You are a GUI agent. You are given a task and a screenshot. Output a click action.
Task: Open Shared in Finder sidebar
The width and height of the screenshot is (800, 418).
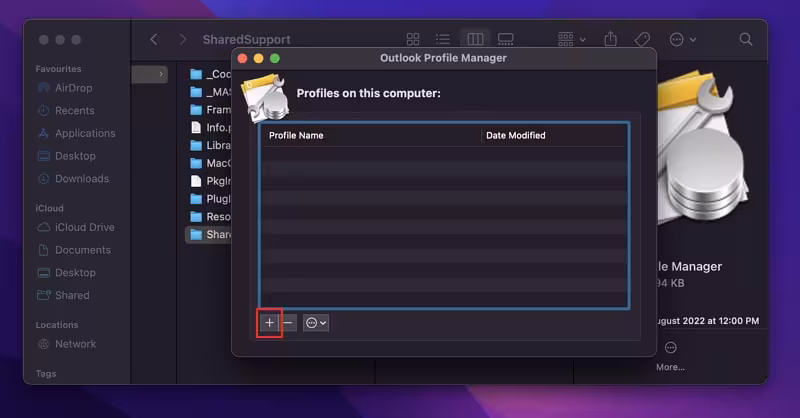[x=64, y=296]
